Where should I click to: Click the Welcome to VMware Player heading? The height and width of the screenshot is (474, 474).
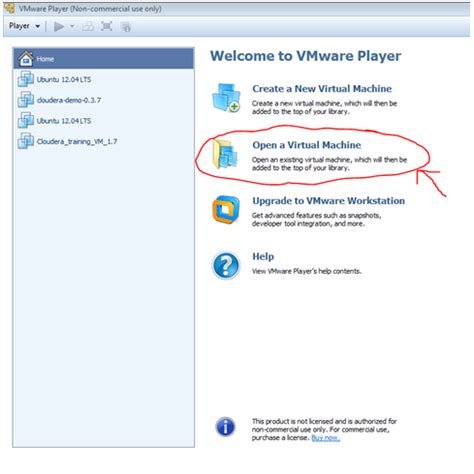point(306,56)
